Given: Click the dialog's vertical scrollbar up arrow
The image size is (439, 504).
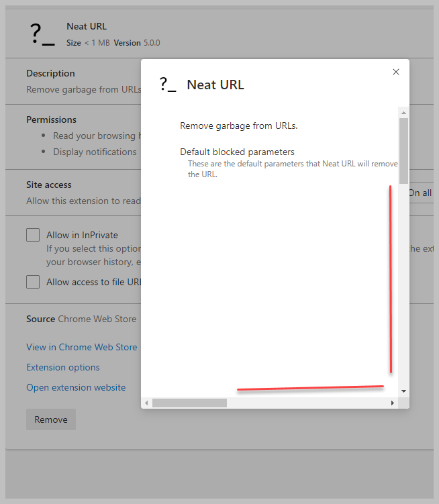Looking at the screenshot, I should pyautogui.click(x=403, y=113).
